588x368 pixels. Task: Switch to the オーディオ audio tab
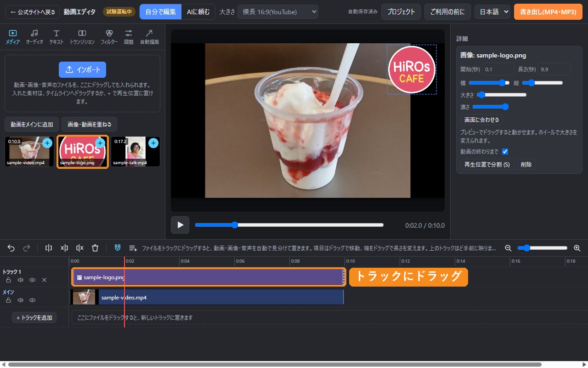click(x=34, y=37)
